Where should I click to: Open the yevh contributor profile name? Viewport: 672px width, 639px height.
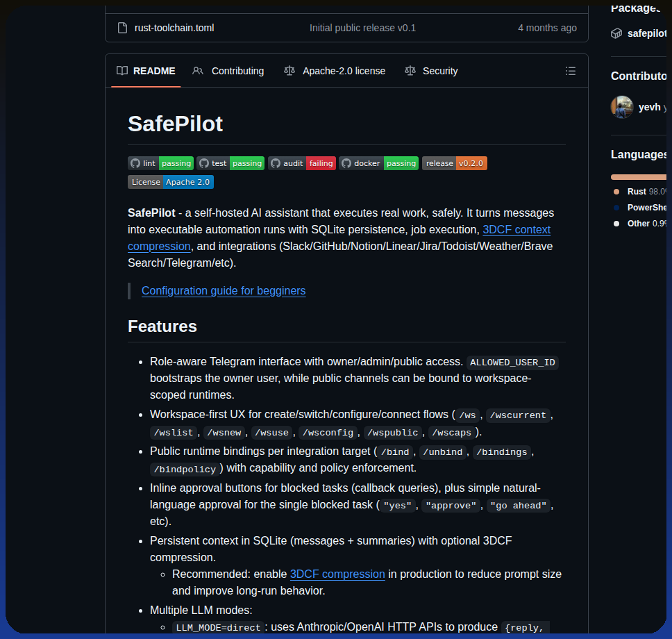(x=649, y=107)
